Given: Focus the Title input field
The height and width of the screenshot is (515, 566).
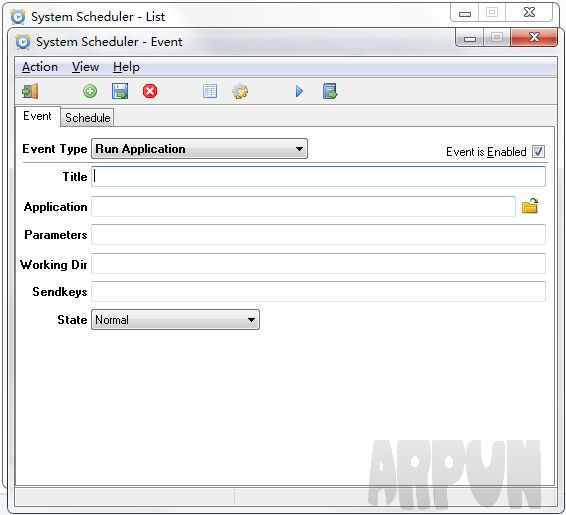Looking at the screenshot, I should coord(318,176).
